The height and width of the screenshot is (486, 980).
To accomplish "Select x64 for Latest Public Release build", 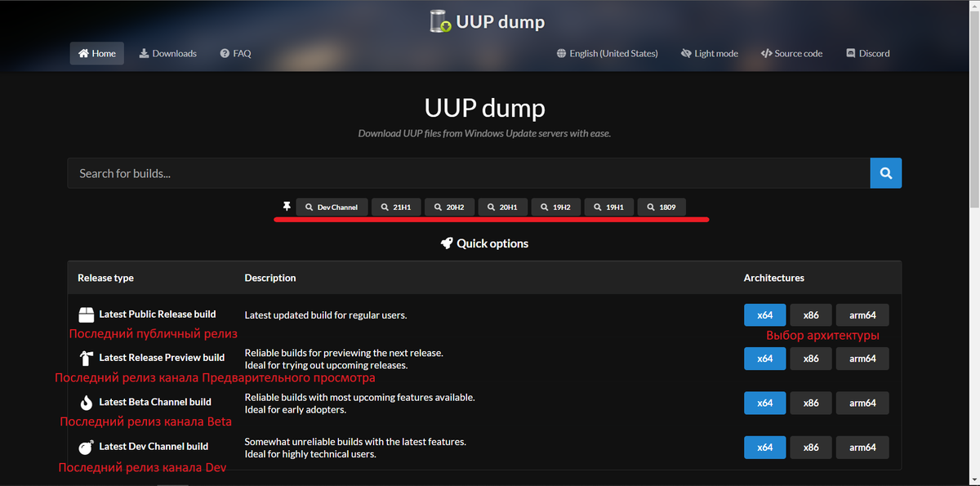I will point(764,314).
